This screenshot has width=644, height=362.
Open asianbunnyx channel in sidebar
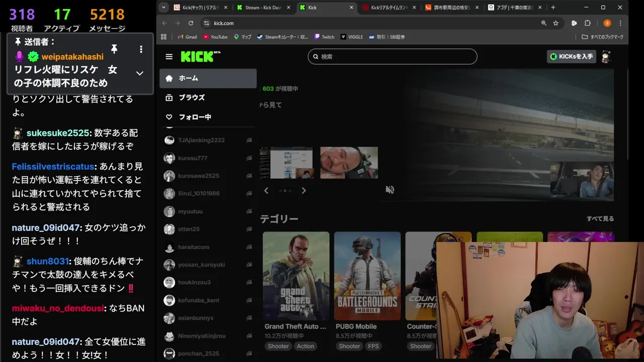point(208,318)
